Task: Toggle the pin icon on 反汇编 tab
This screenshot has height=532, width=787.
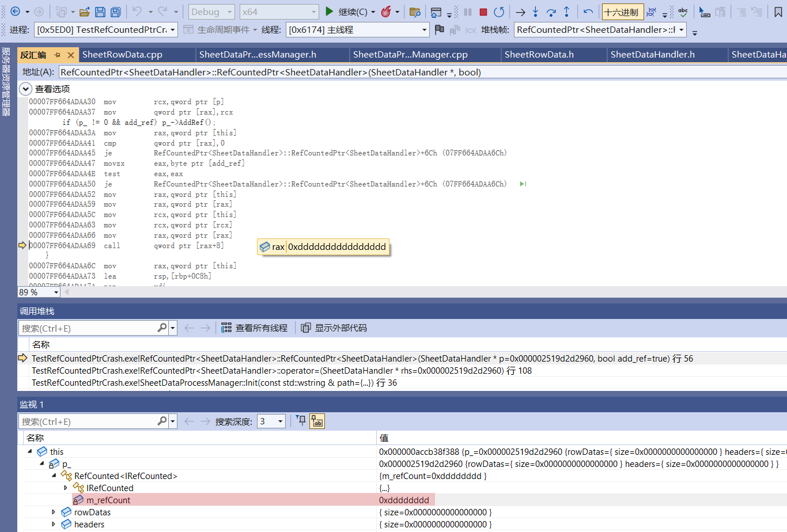Action: [57, 55]
